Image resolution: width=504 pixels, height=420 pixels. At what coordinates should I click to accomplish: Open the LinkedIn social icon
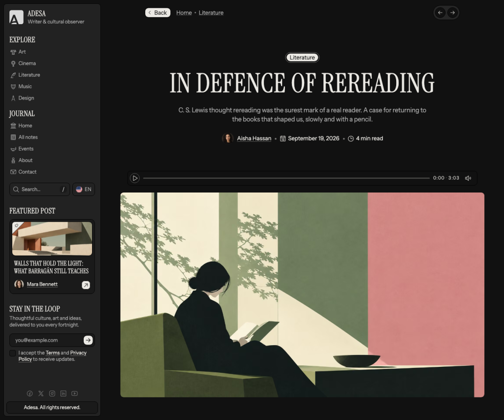63,393
